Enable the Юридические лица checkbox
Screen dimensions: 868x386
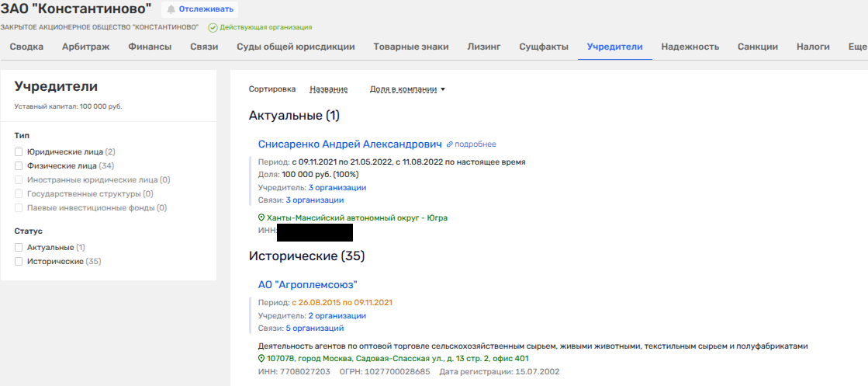click(19, 152)
